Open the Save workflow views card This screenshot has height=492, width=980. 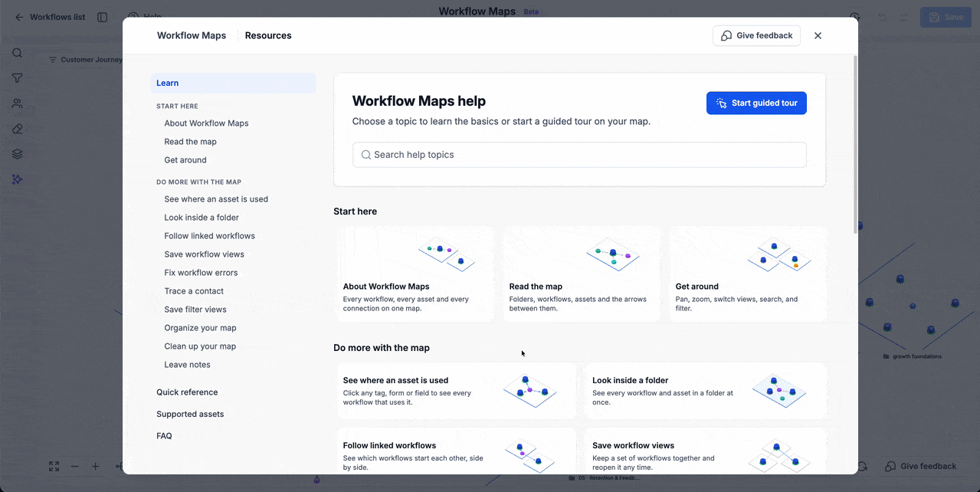pos(706,451)
